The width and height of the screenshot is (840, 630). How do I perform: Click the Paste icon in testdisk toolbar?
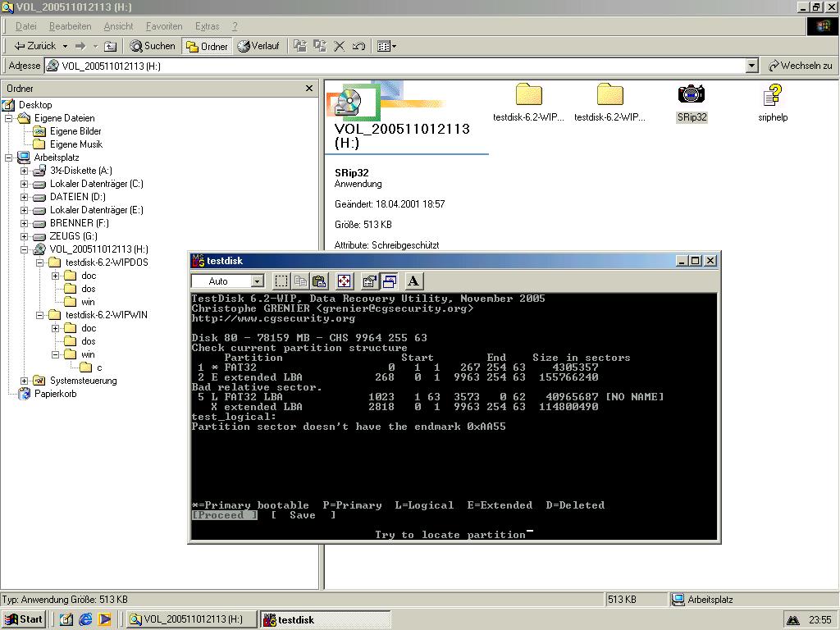tap(319, 281)
